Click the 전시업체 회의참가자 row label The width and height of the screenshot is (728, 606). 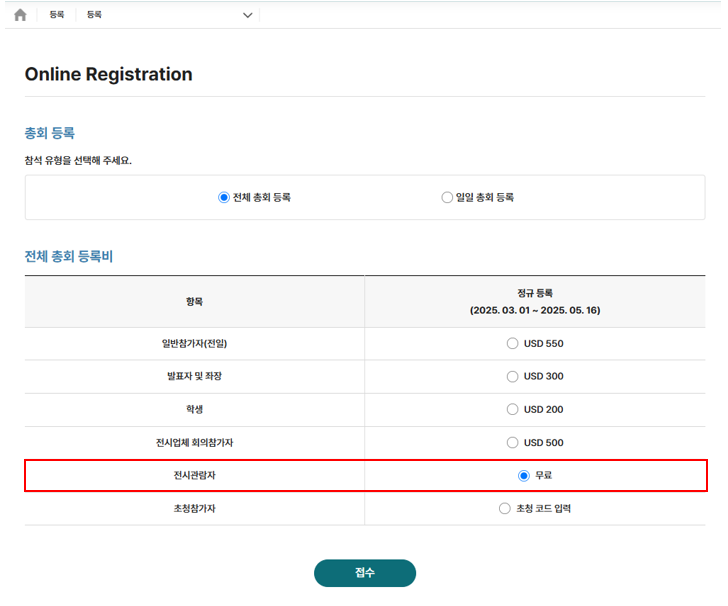[x=195, y=442]
